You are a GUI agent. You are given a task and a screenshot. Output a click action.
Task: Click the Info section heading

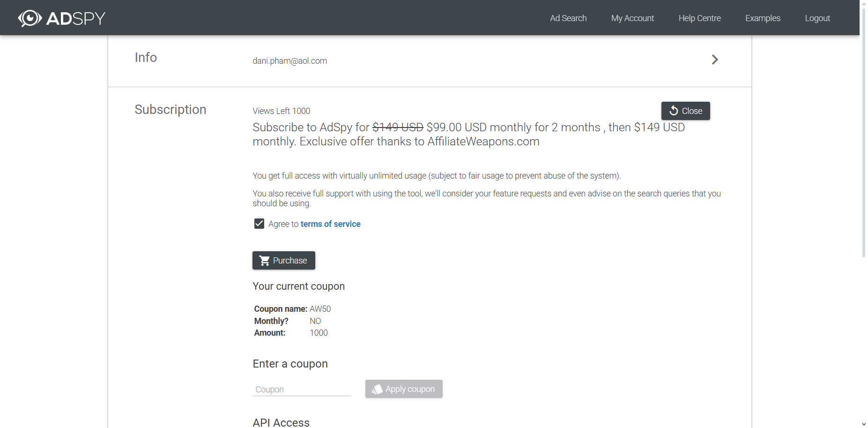(x=146, y=57)
